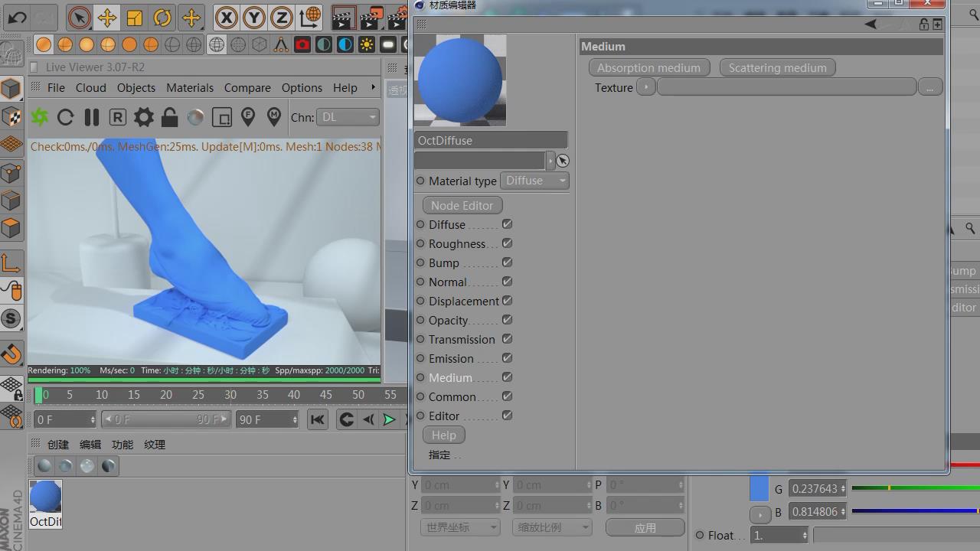980x551 pixels.
Task: Click the Help button below Editor channel
Action: point(444,435)
